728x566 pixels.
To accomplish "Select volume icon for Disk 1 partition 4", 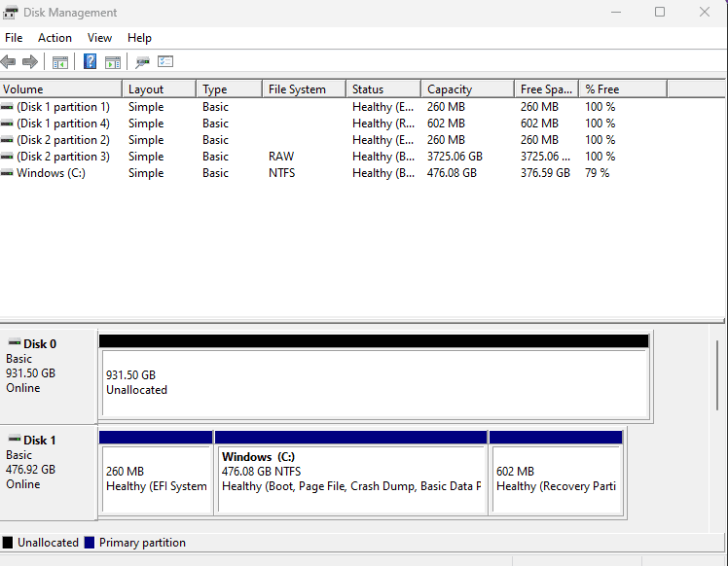I will click(7, 124).
